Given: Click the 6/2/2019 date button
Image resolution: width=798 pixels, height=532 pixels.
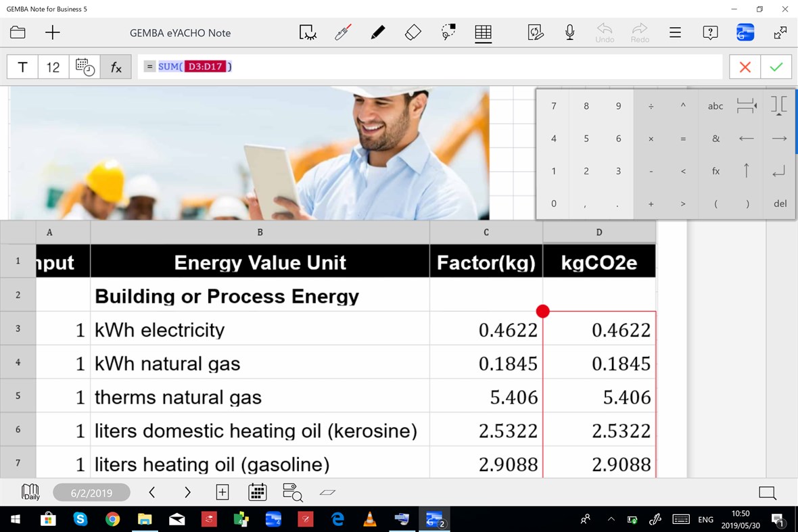Looking at the screenshot, I should click(x=91, y=492).
